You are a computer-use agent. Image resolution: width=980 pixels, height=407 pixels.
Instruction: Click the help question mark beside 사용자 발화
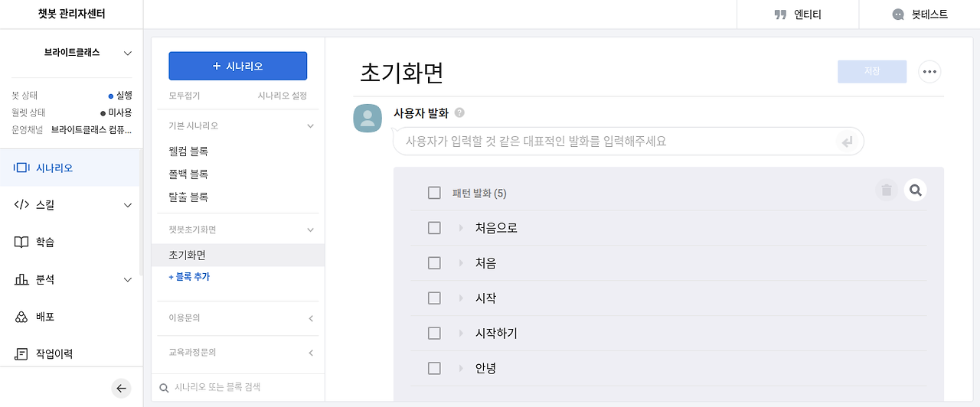pos(459,112)
